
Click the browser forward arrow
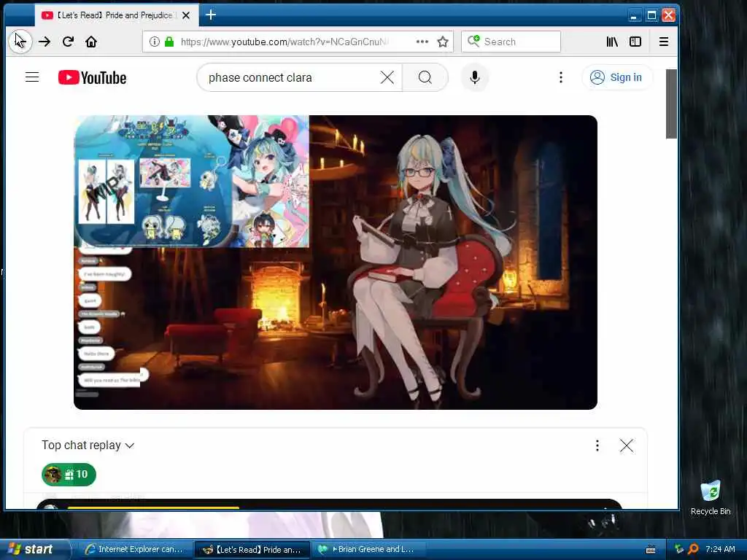pos(44,42)
